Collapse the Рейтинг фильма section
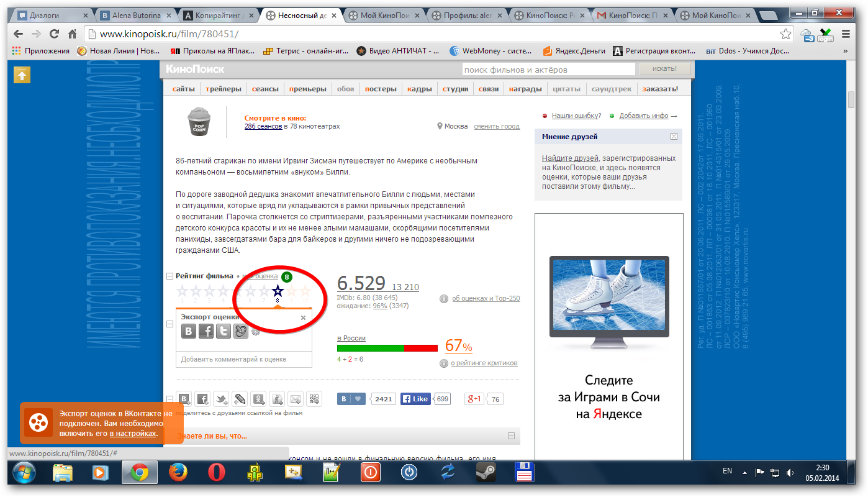The image size is (868, 497). click(x=170, y=276)
